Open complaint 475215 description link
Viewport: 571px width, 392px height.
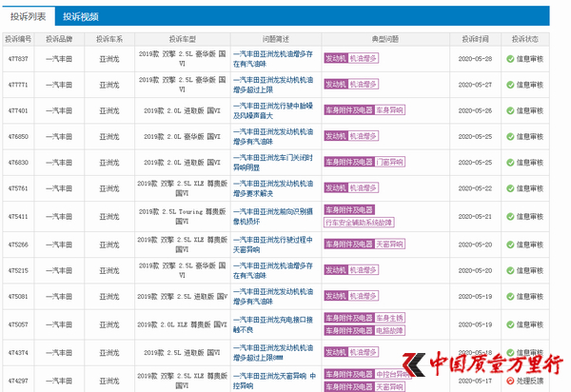[273, 270]
